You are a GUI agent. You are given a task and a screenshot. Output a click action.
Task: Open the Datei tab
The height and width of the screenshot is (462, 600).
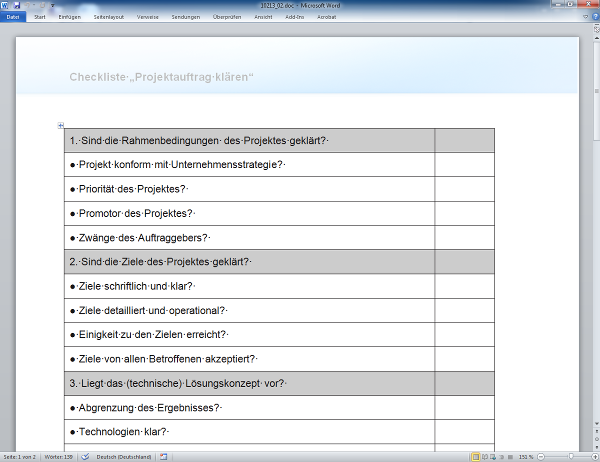[x=13, y=17]
